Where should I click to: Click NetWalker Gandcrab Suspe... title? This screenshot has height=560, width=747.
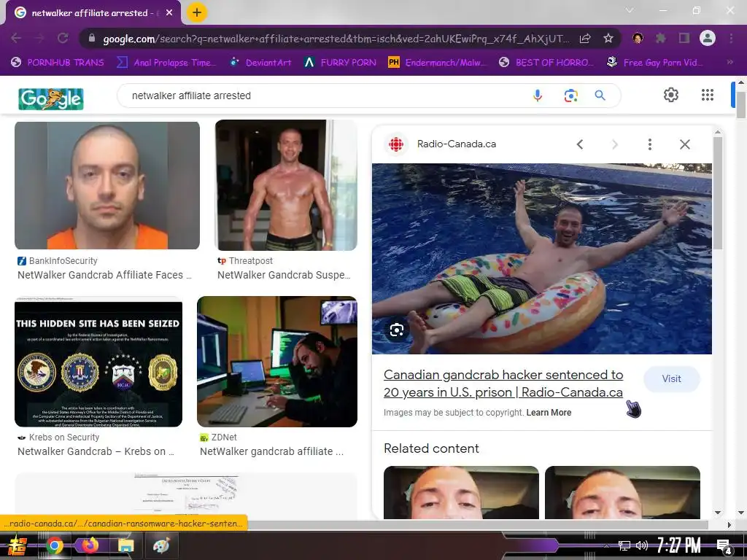(284, 275)
